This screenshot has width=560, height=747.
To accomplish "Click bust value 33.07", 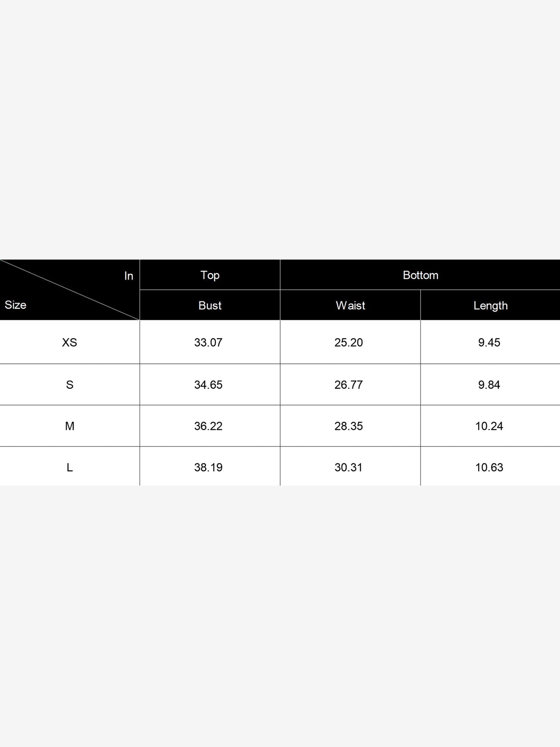I will tap(208, 342).
